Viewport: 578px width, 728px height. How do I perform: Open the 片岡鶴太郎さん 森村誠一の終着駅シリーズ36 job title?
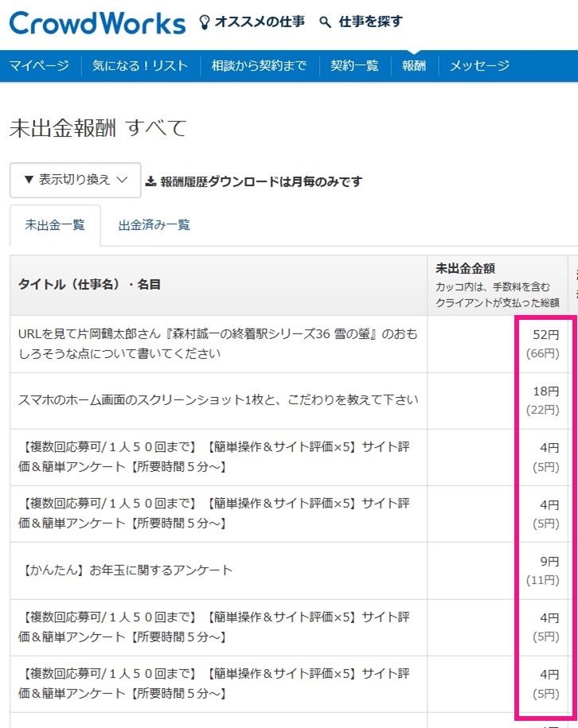[x=217, y=344]
